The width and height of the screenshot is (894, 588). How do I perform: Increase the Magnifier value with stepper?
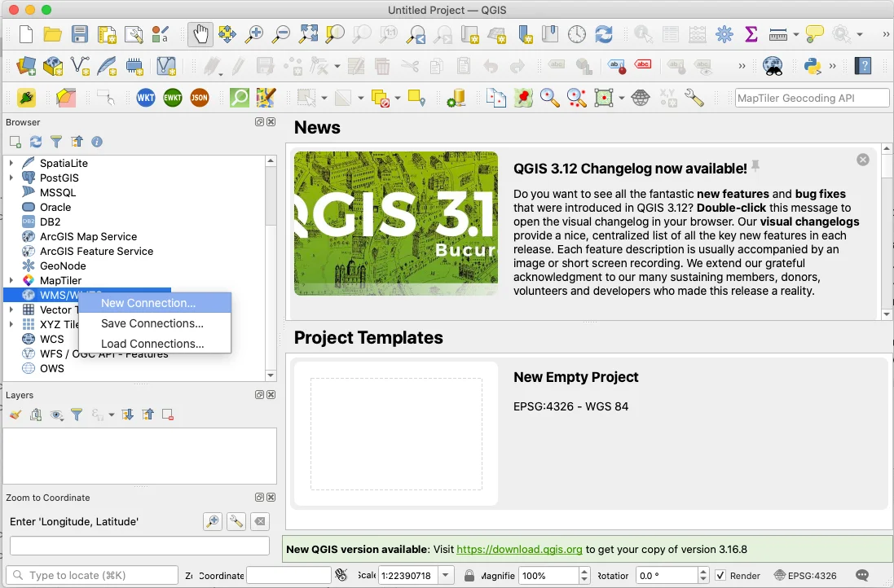click(584, 572)
